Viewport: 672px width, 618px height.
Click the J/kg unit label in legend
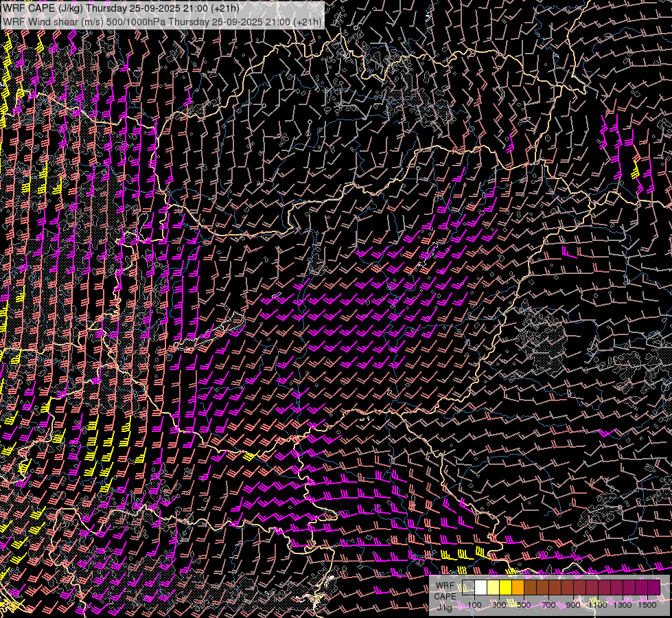(444, 607)
